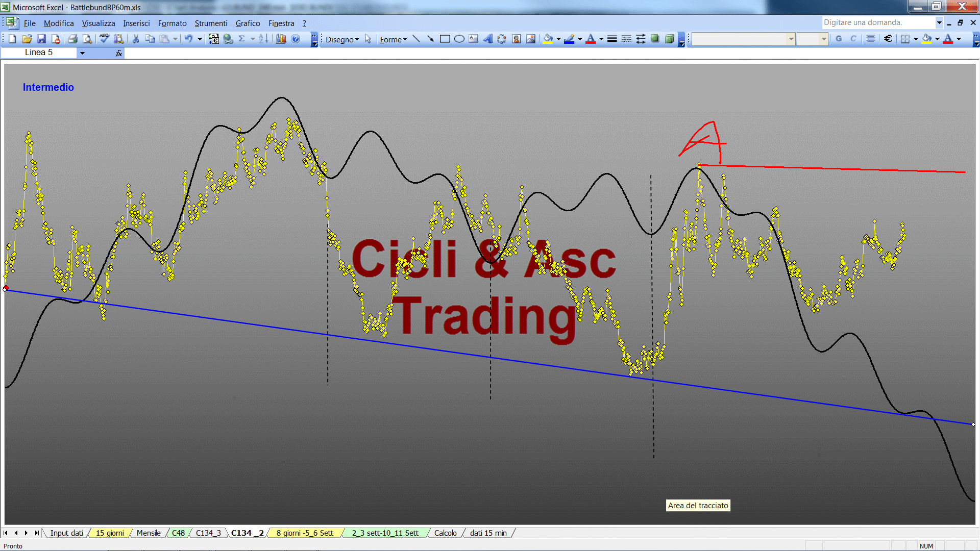Expand the Disegno drawing menu
The height and width of the screenshot is (551, 980).
coord(342,39)
